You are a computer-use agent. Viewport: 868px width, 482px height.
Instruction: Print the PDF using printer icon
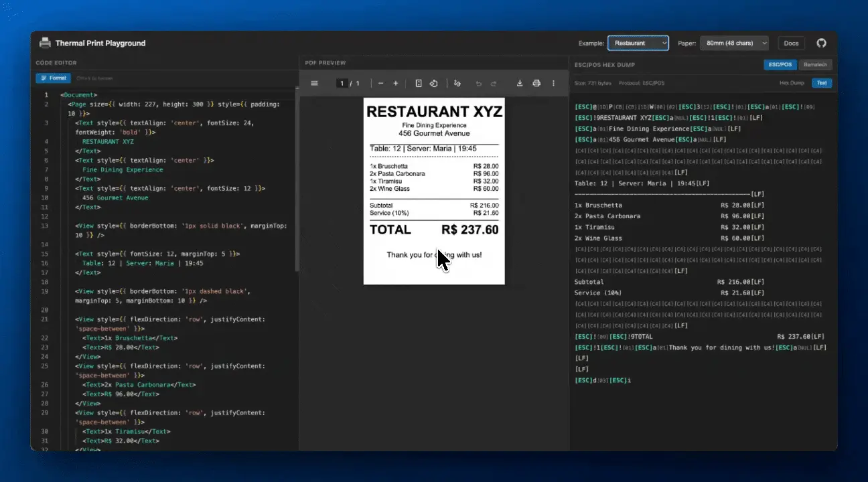point(536,84)
